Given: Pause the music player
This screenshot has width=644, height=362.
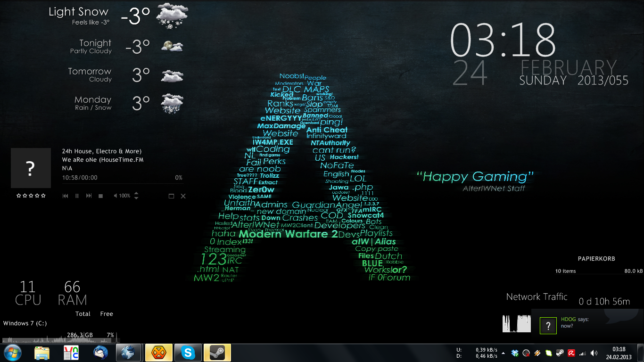Looking at the screenshot, I should (x=77, y=196).
